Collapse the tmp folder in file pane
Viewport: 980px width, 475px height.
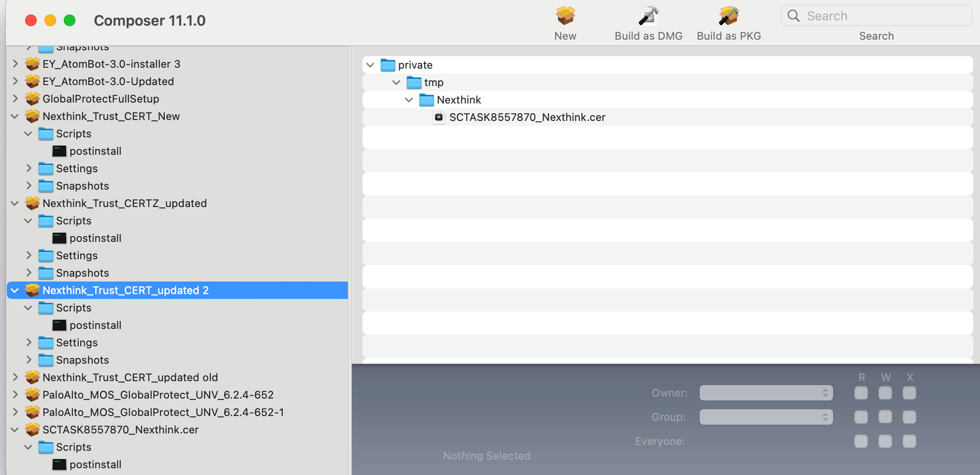click(396, 82)
